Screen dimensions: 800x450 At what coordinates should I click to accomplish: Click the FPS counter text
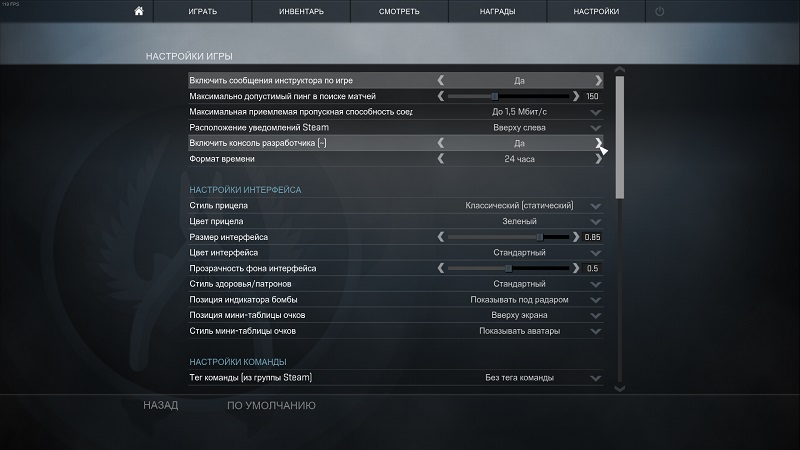10,4
